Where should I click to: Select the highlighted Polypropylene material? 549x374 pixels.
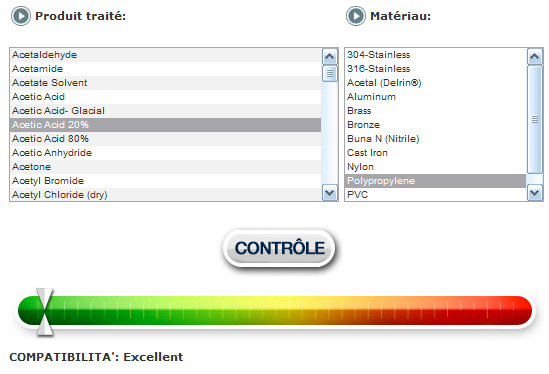[436, 181]
